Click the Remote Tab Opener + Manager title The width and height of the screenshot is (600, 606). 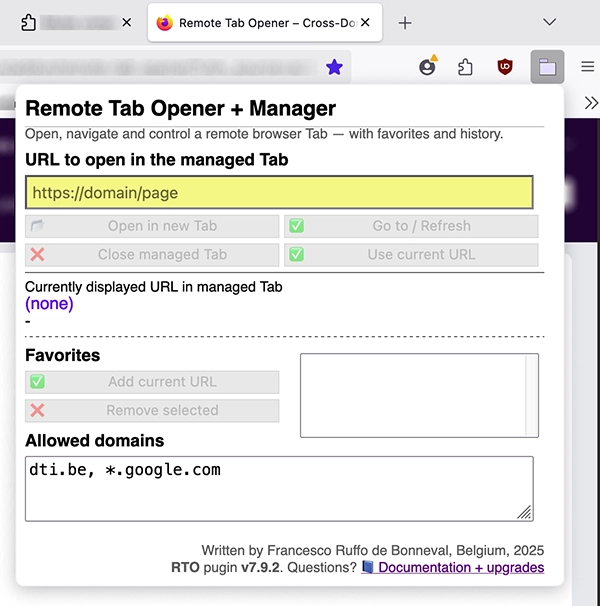(x=180, y=108)
